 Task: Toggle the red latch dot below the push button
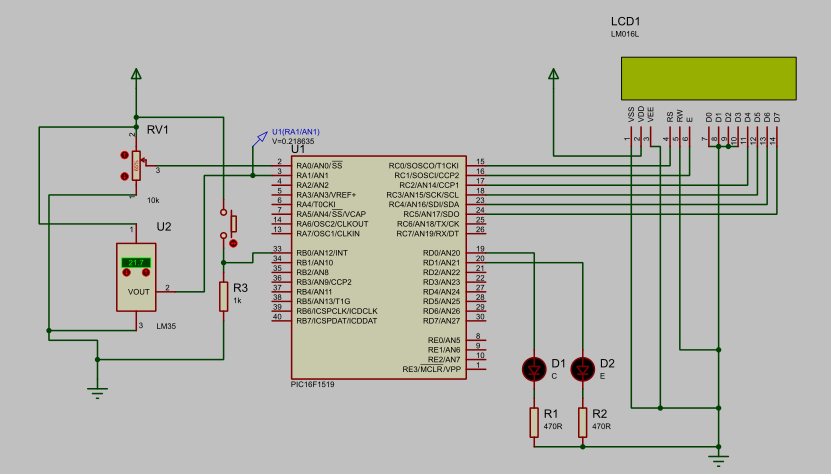[233, 243]
